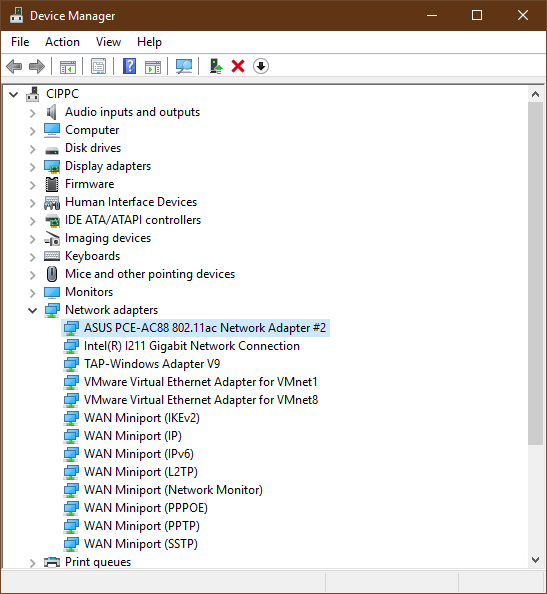The image size is (547, 594).
Task: Expand the Disk drives category
Action: pos(33,149)
